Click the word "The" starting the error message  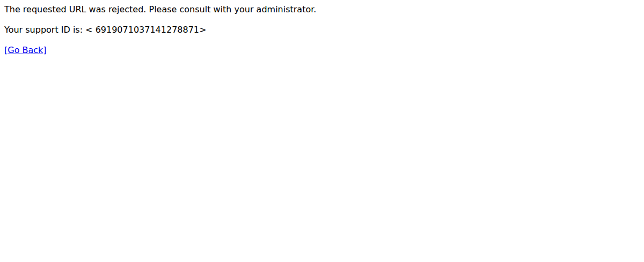click(x=12, y=10)
